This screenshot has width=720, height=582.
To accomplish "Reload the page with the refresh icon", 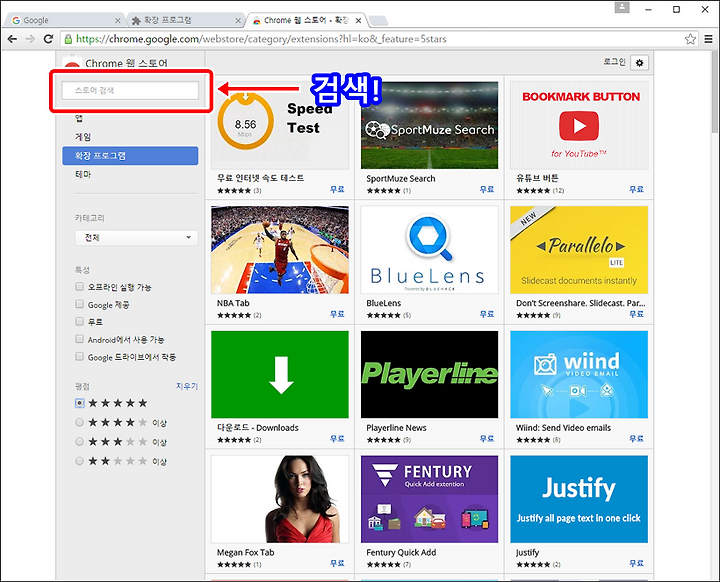I will pos(48,39).
